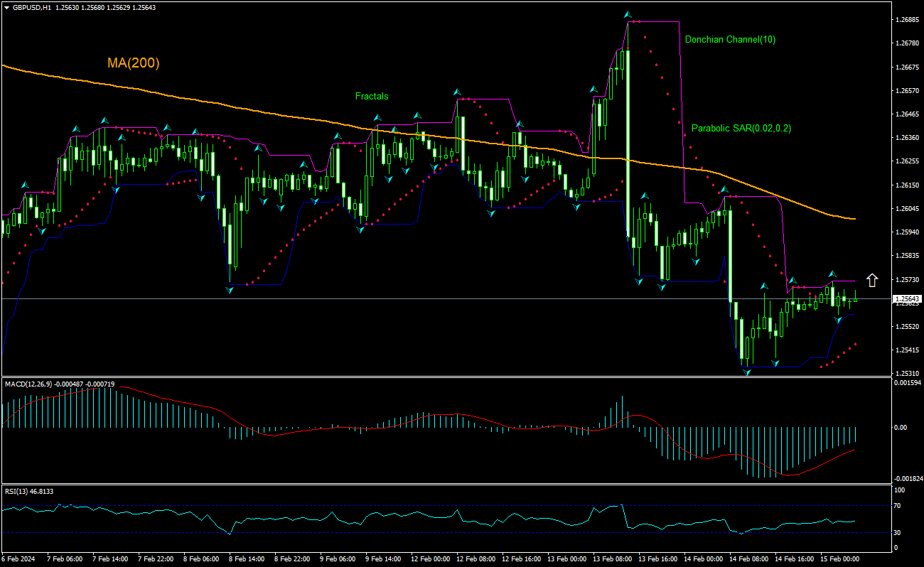Click the Donchian Channel(10) label text
The width and height of the screenshot is (924, 567).
point(729,39)
